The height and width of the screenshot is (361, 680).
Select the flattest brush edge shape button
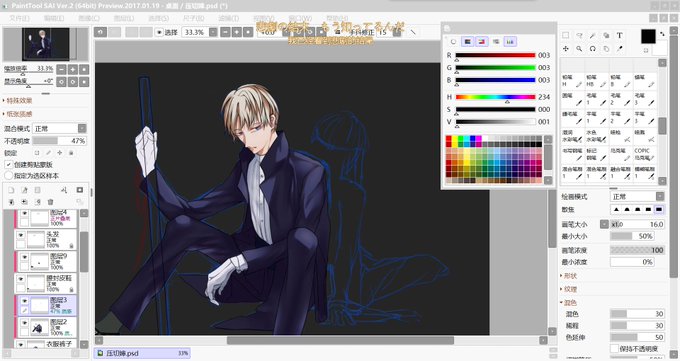pyautogui.click(x=659, y=210)
